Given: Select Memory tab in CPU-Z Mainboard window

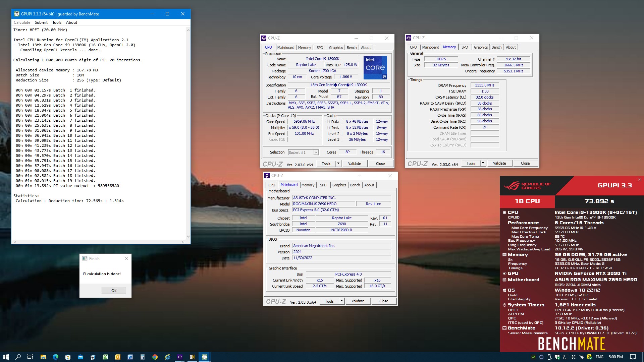Looking at the screenshot, I should click(308, 185).
